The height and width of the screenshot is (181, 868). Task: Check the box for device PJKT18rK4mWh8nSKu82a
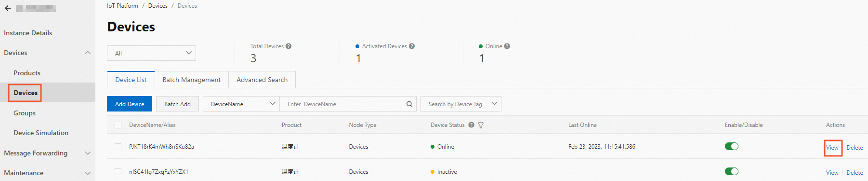click(118, 147)
